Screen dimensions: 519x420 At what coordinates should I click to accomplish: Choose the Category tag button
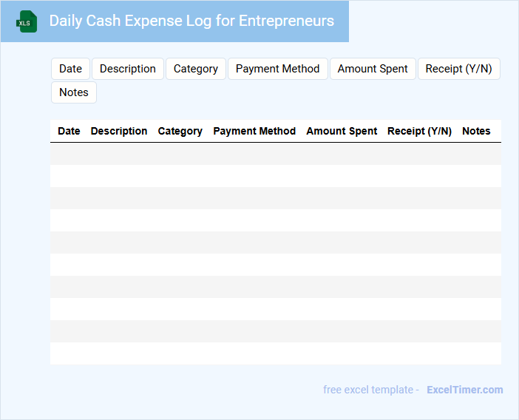(196, 69)
